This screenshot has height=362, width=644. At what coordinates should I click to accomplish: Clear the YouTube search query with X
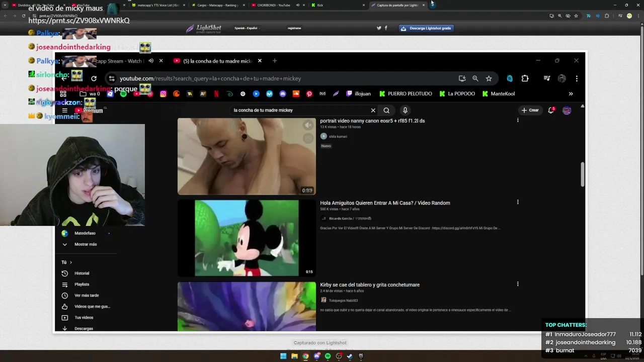pos(373,110)
